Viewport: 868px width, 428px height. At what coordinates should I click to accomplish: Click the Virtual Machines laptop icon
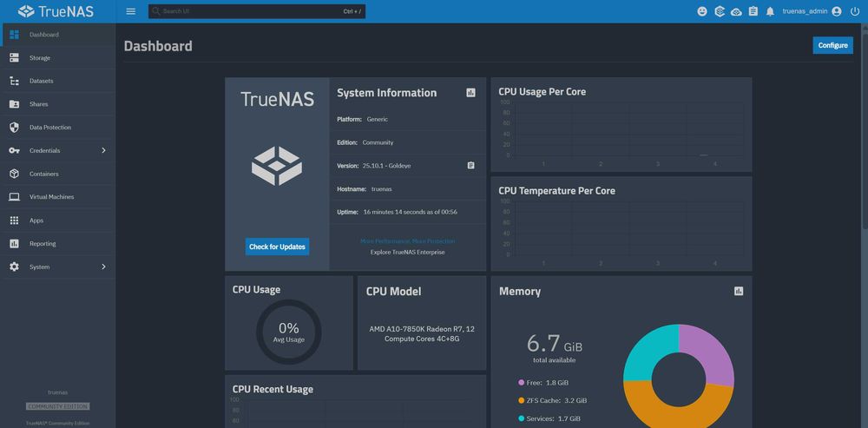click(15, 197)
